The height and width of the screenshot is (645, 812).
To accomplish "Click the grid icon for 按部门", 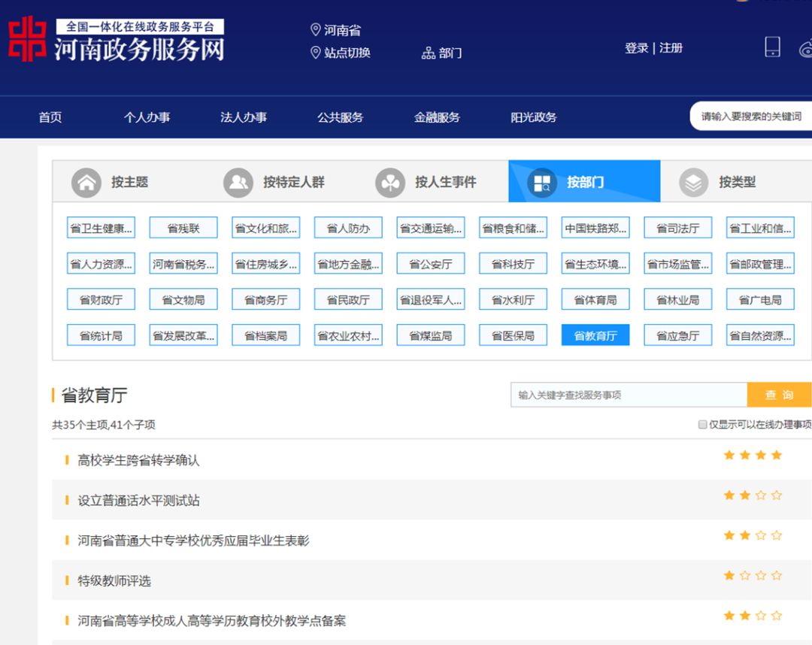I will [541, 182].
